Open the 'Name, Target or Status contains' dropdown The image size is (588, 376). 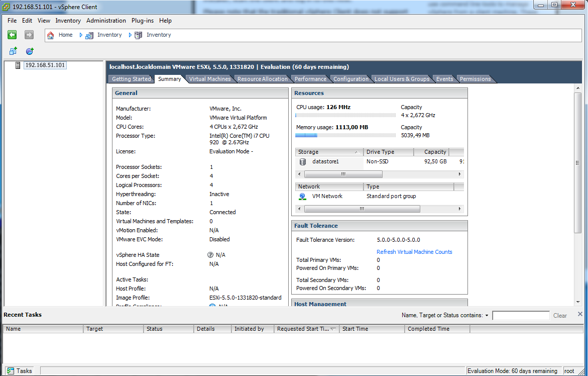click(x=487, y=316)
